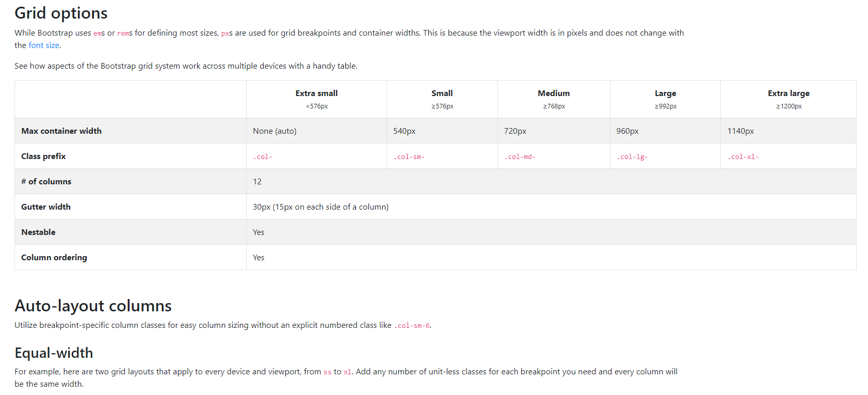The image size is (868, 395).
Task: Click 'Yes' in the Nestable row
Action: coord(259,232)
